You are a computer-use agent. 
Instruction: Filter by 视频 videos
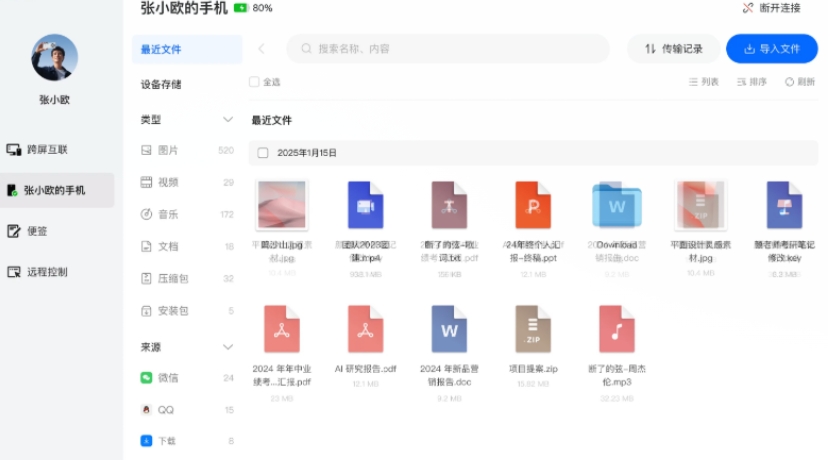pos(187,183)
